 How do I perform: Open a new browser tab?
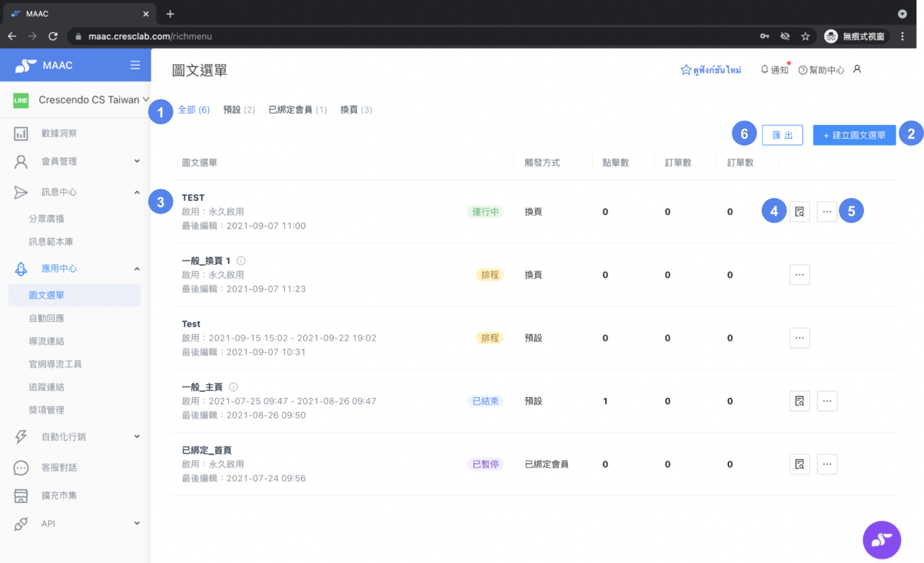pos(170,14)
